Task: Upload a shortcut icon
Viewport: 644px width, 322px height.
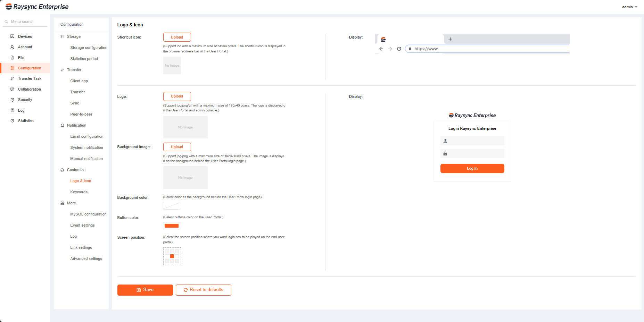Action: [177, 37]
